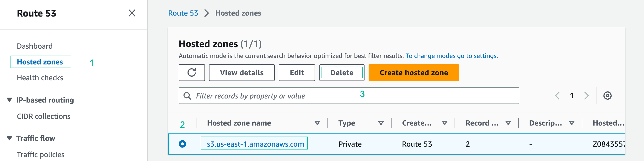Sort by Hosted zone name column arrow
This screenshot has height=161, width=644.
pos(317,123)
